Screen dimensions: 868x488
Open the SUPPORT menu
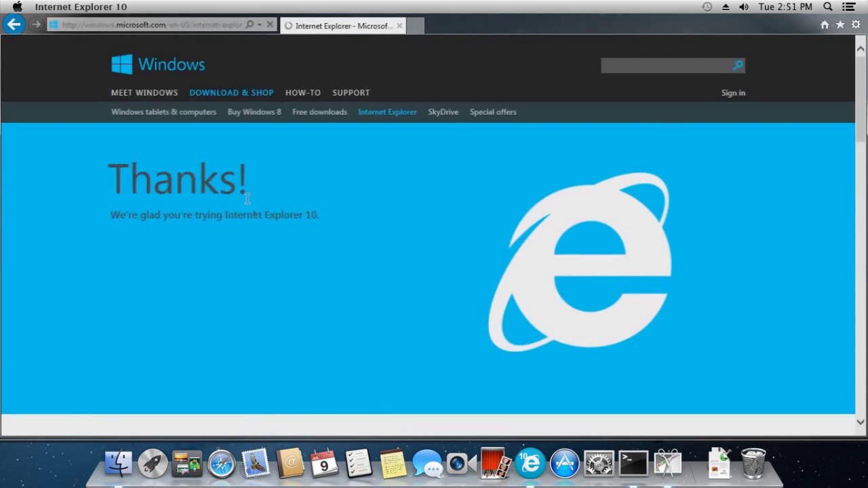coord(351,92)
